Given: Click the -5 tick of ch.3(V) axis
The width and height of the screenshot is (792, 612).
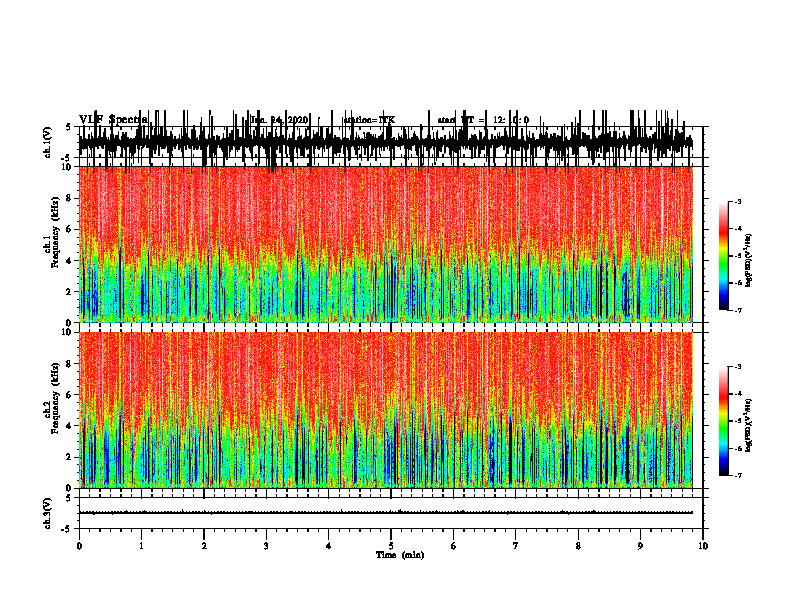Looking at the screenshot, I should pos(67,529).
